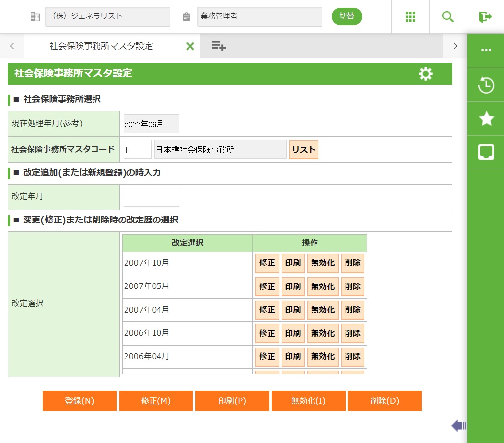Click the search magnifier icon
504x443 pixels.
[x=448, y=17]
